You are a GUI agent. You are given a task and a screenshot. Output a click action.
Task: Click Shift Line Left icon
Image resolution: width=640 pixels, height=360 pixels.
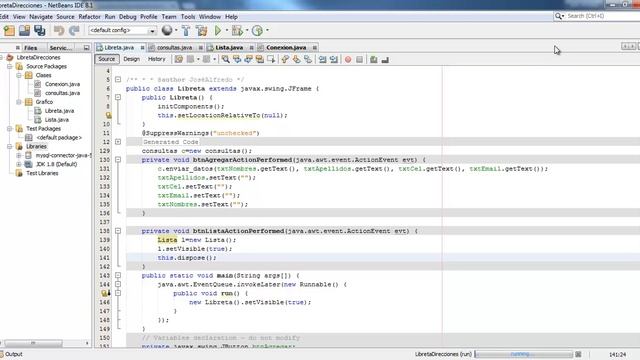(x=322, y=60)
